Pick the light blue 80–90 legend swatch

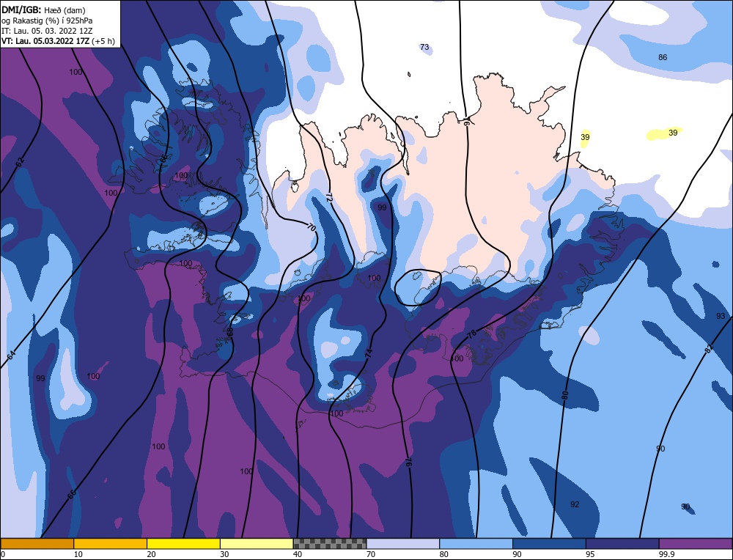[x=476, y=544]
